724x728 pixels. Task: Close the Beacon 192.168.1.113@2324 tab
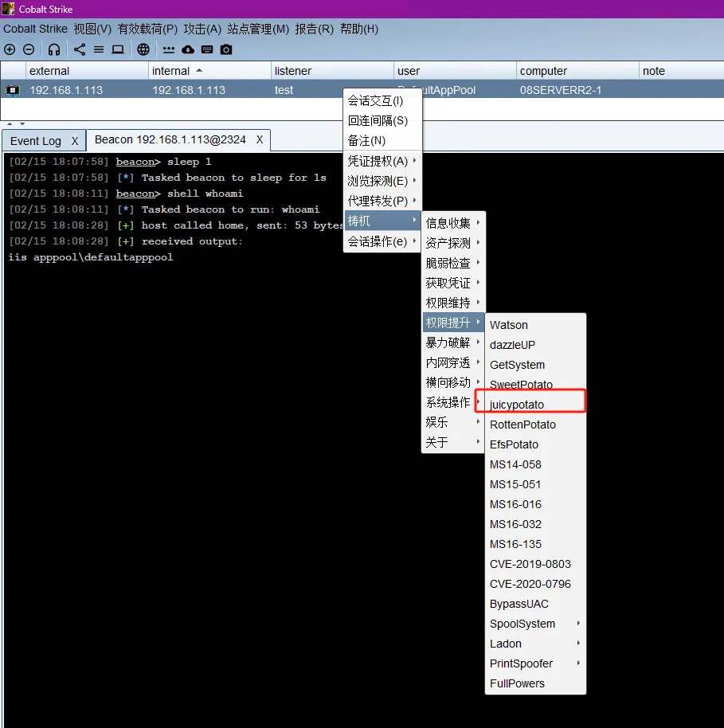click(260, 139)
